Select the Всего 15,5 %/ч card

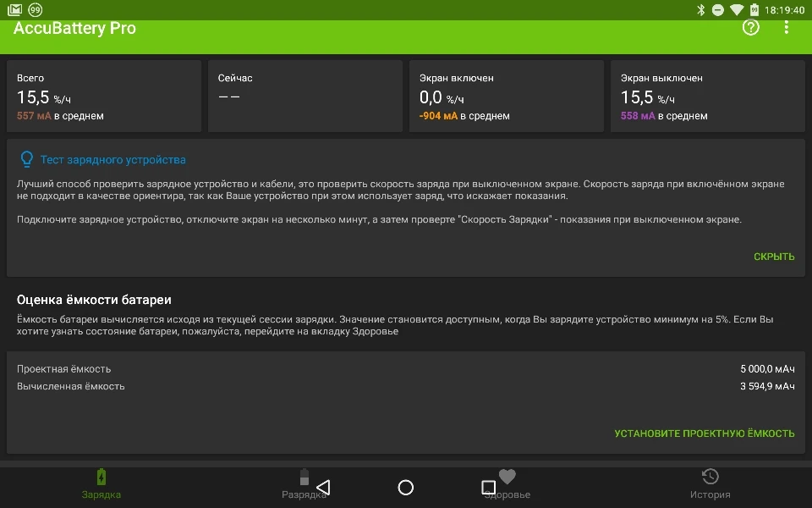click(x=104, y=96)
